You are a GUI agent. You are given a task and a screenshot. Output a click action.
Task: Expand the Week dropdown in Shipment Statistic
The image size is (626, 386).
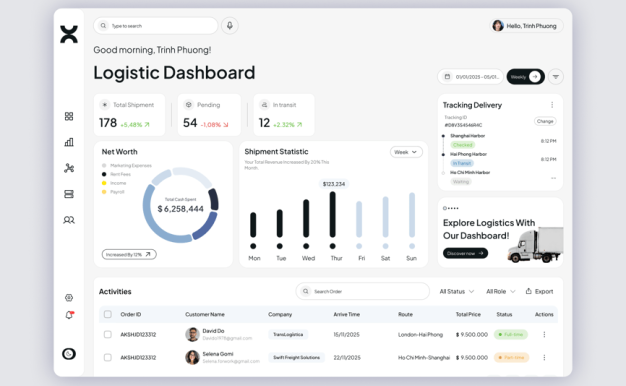(406, 152)
